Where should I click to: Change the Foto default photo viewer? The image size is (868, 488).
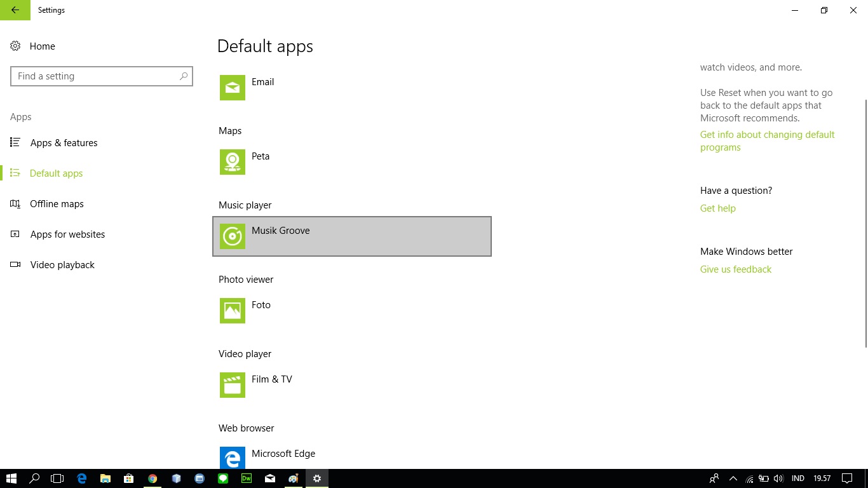(x=352, y=311)
